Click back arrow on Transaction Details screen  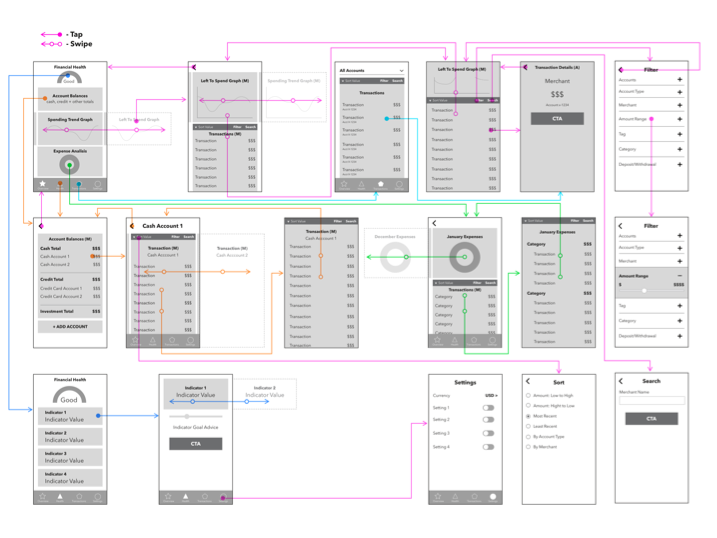tap(525, 67)
